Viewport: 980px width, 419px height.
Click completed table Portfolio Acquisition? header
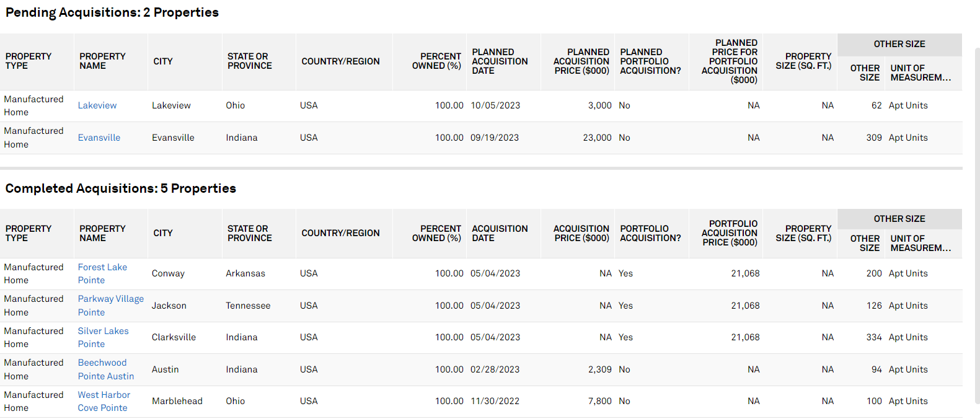pos(650,233)
